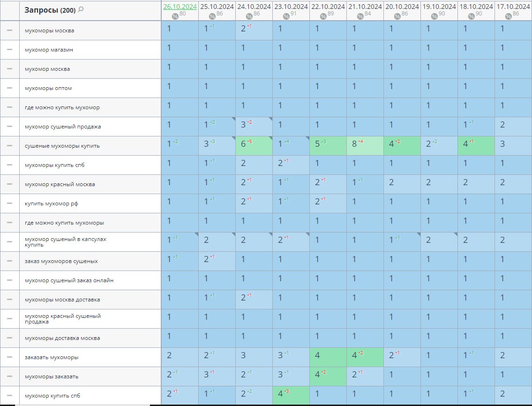This screenshot has height=406, width=532.
Task: Select the query заказать мухоморы
Action: (52, 357)
